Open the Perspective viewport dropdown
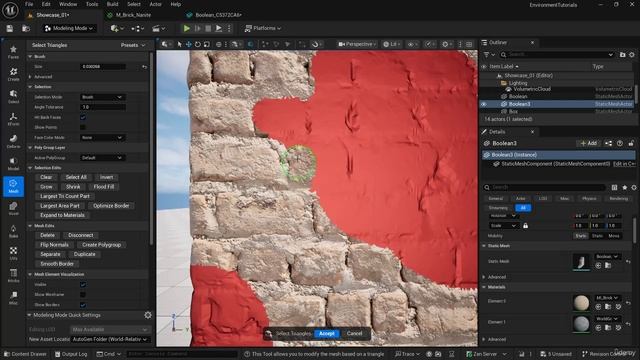 point(357,44)
